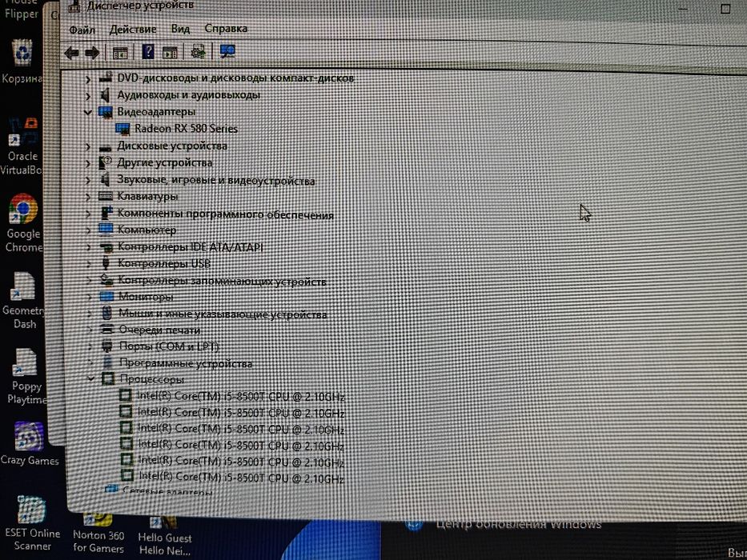Click the Видеоадаптеры display adapter icon
Viewport: 747px width, 560px height.
point(106,112)
